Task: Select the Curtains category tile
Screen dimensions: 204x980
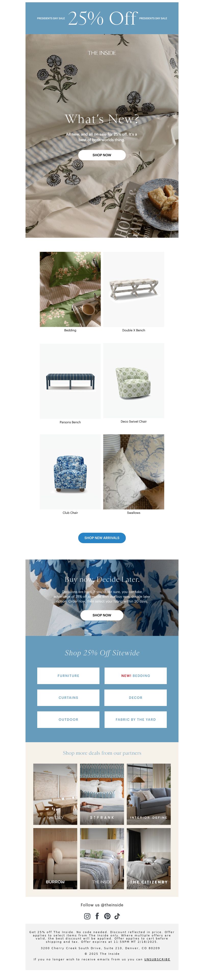Action: tap(69, 698)
